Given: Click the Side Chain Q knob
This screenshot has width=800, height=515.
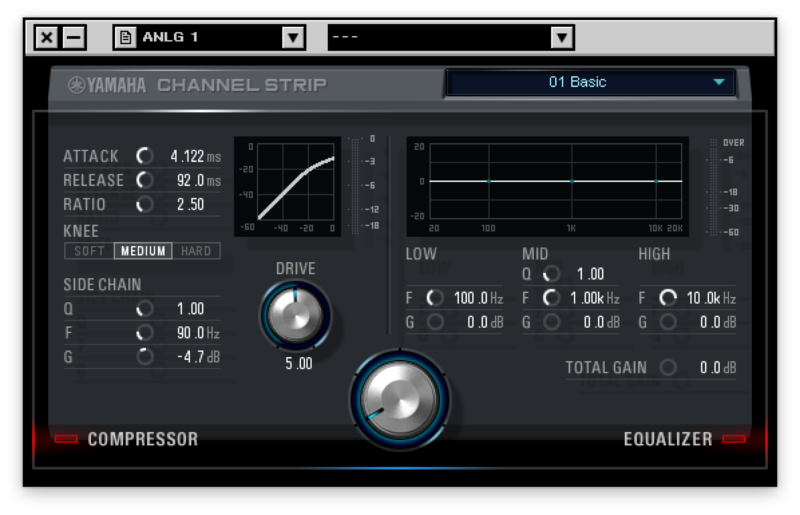Looking at the screenshot, I should pos(145,308).
